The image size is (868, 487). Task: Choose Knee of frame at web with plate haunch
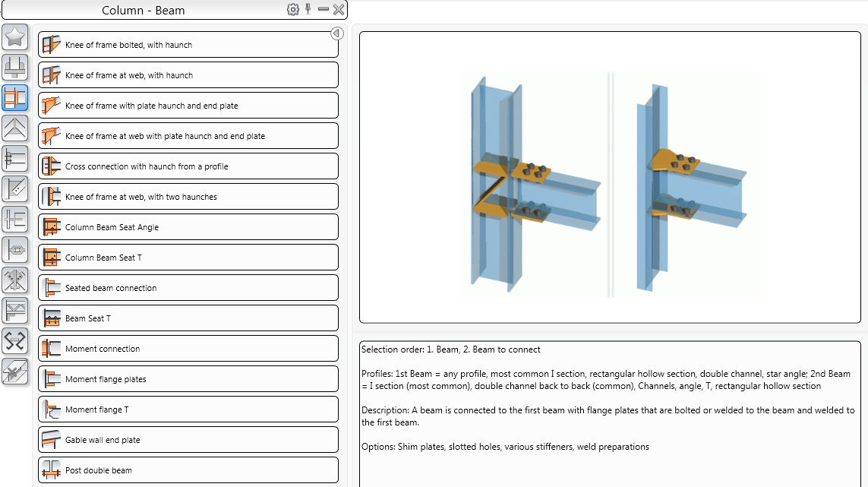188,136
